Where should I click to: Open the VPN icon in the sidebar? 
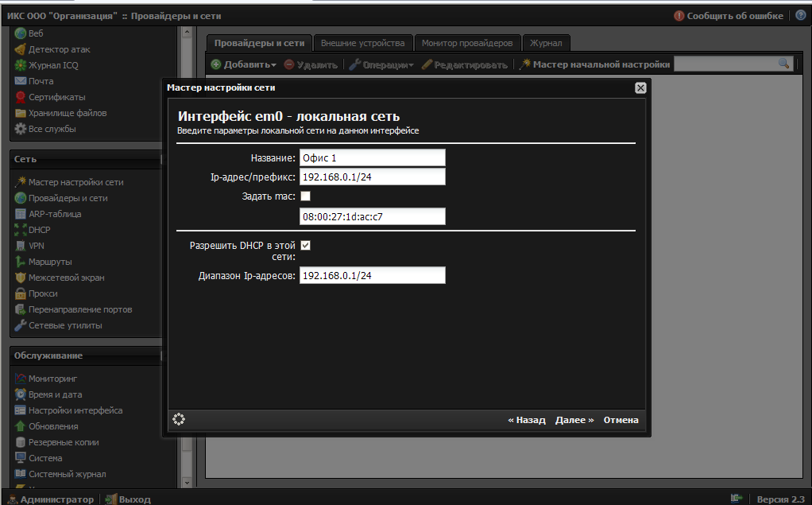(20, 246)
